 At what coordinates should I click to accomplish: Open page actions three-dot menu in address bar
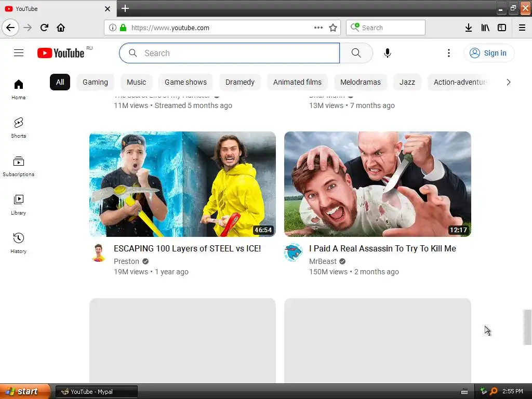pyautogui.click(x=318, y=28)
